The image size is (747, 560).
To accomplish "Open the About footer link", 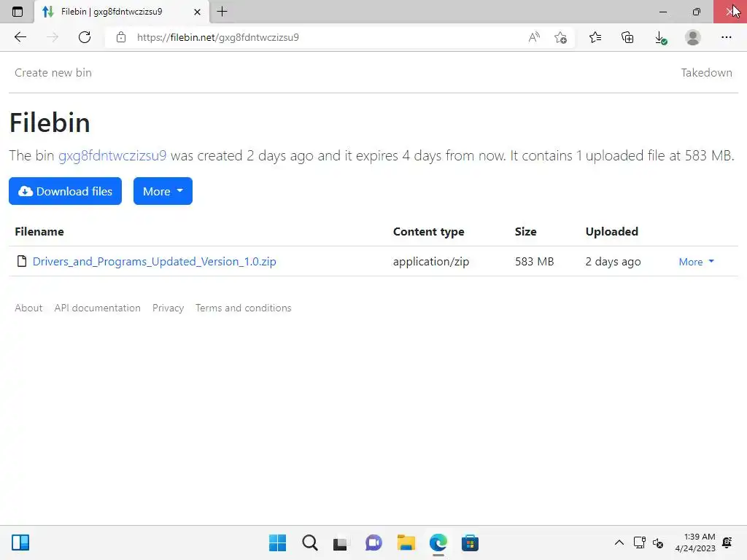I will (x=28, y=308).
